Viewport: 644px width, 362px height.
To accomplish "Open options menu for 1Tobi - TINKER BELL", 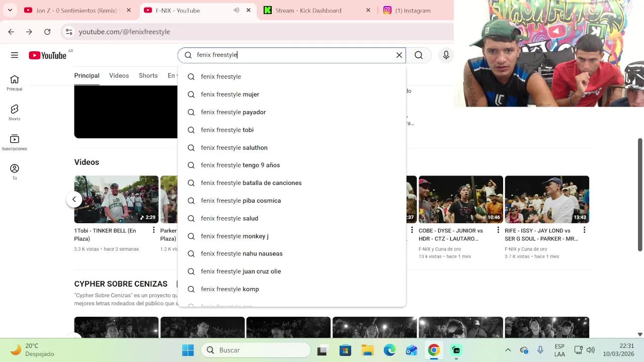I will (x=153, y=230).
